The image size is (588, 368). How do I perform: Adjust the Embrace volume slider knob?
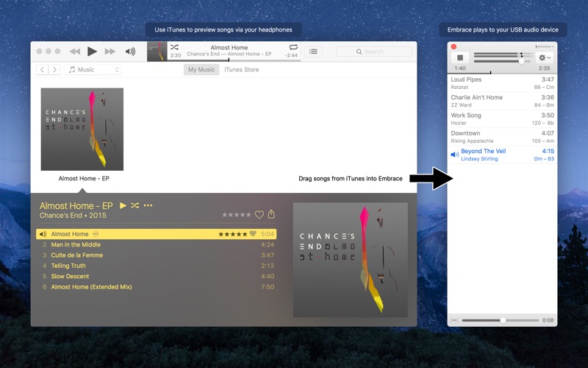[521, 61]
